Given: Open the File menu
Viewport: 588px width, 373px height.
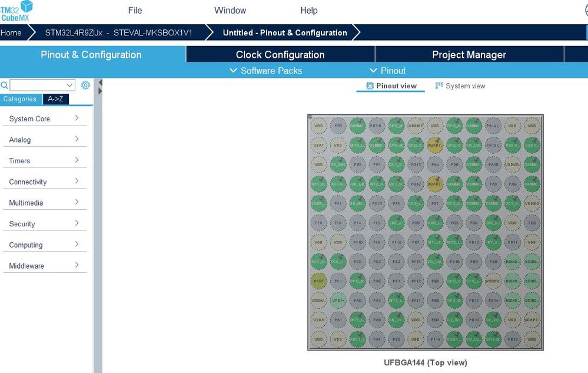Looking at the screenshot, I should pos(135,11).
